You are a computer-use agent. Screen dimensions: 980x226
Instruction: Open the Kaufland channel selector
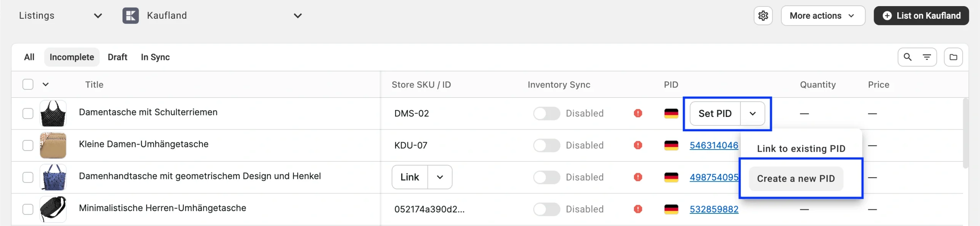[297, 16]
